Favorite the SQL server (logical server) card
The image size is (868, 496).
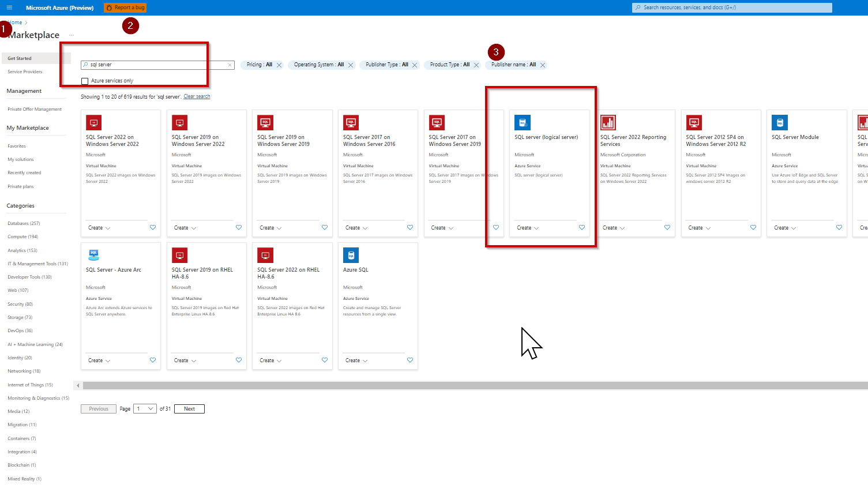tap(582, 227)
